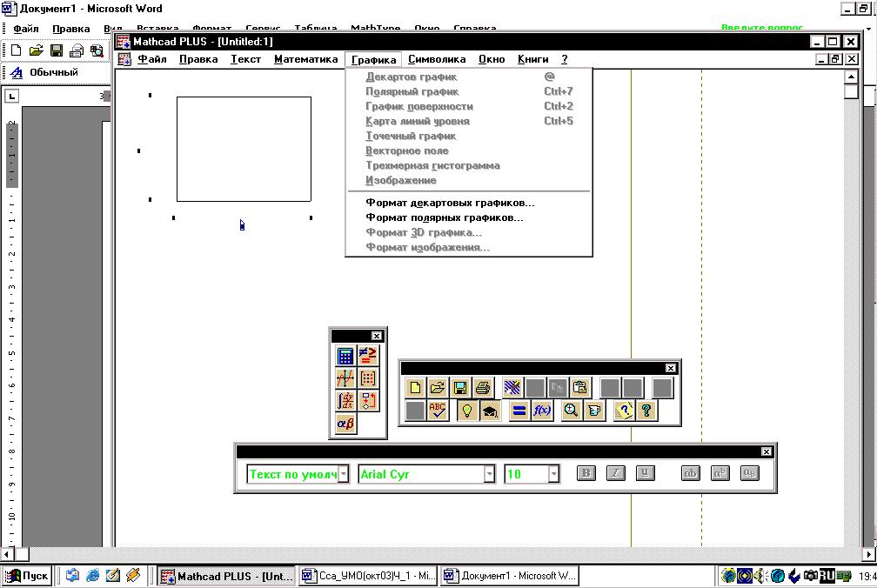877x588 pixels.
Task: Switch to Сса_УМО(окт03)Ч_1 taskbar button
Action: [x=369, y=576]
